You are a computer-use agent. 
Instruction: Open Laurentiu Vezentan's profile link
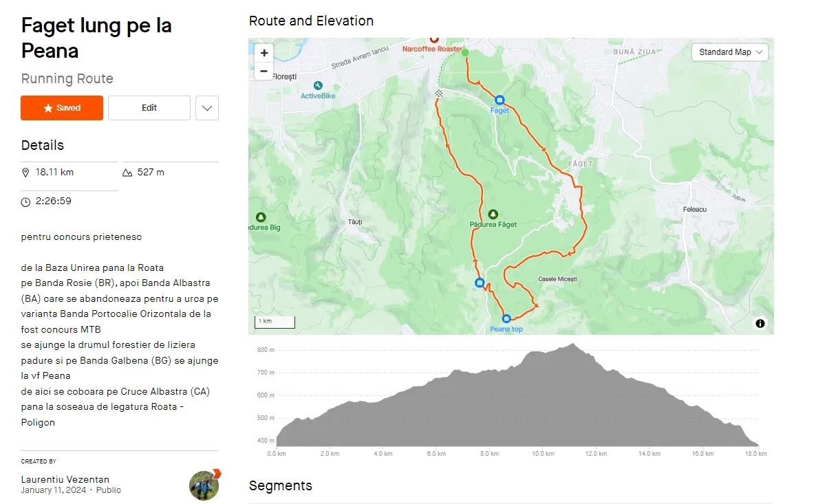click(x=65, y=479)
